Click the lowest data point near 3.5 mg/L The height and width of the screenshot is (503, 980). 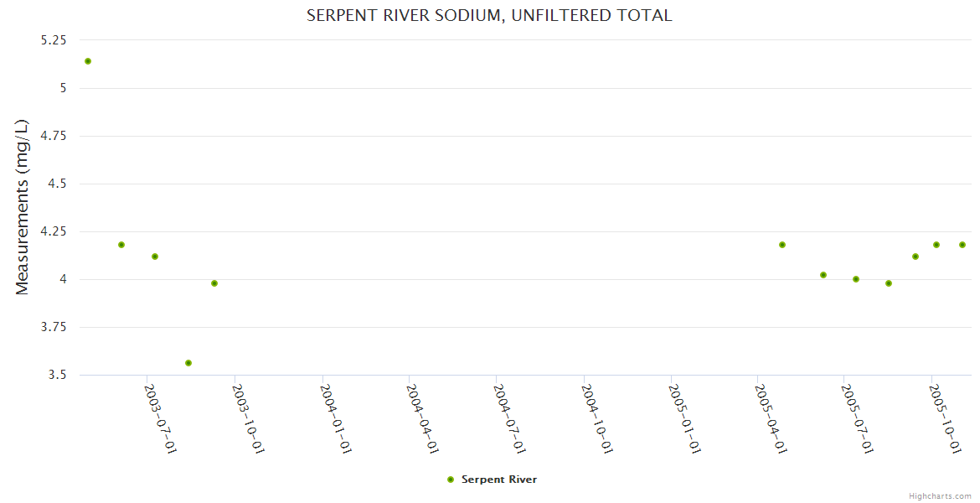tap(188, 363)
